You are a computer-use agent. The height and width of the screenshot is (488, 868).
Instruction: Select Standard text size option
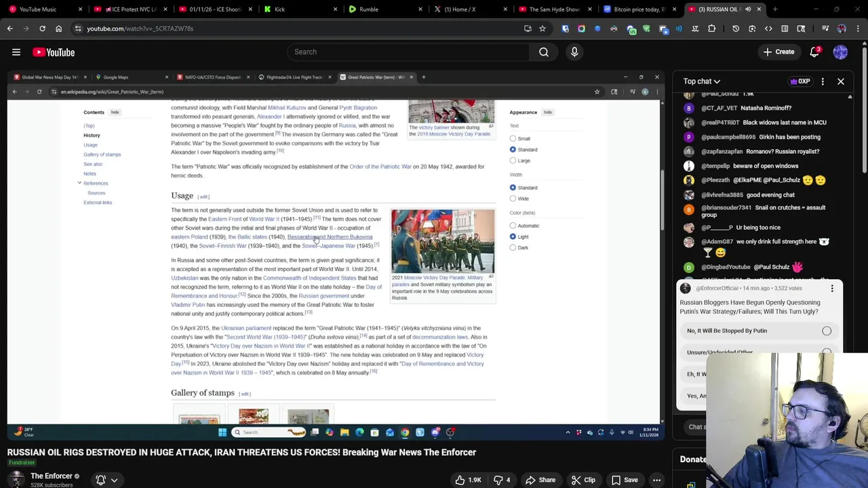pyautogui.click(x=513, y=149)
